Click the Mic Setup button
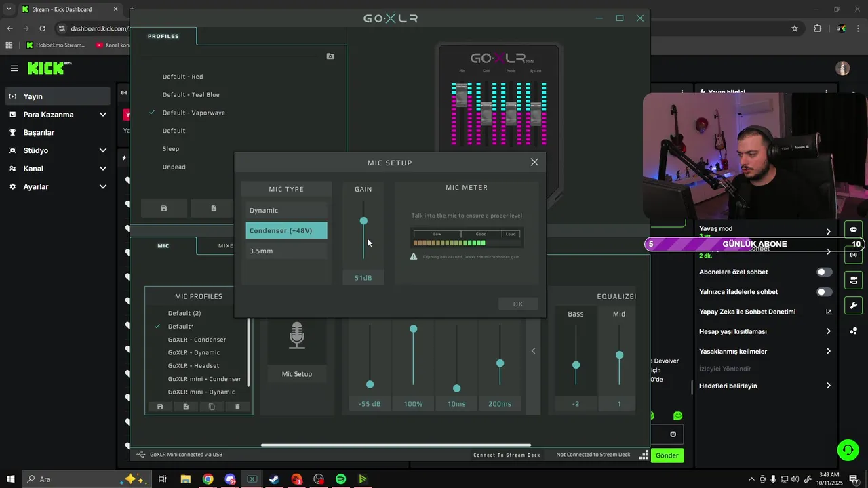The height and width of the screenshot is (488, 868). click(297, 374)
